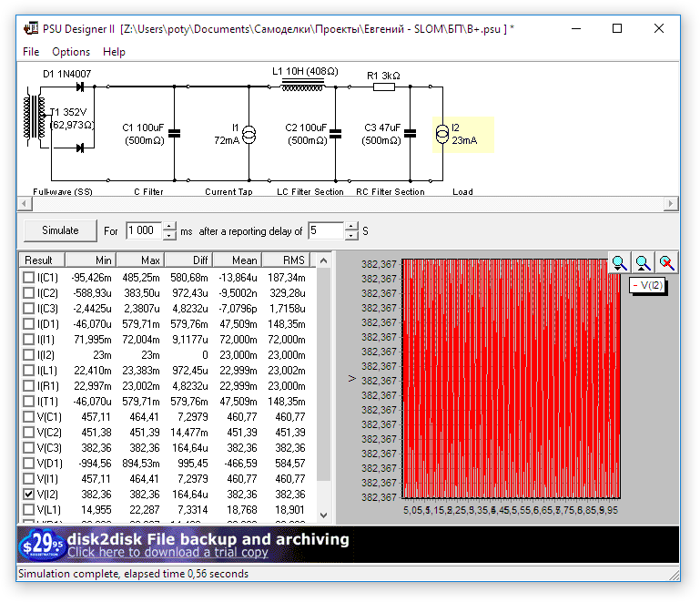Click the reporting delay input field
Image resolution: width=700 pixels, height=602 pixels.
click(325, 231)
